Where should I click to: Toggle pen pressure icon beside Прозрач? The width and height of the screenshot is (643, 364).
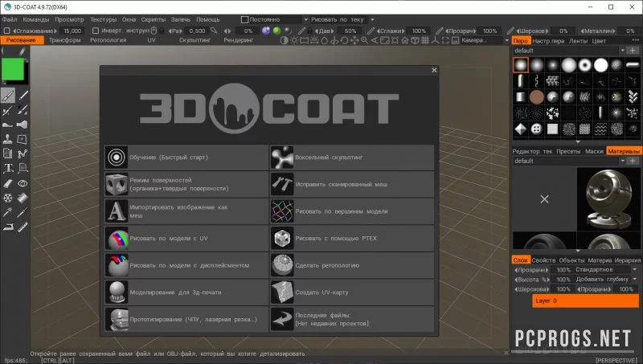[439, 31]
